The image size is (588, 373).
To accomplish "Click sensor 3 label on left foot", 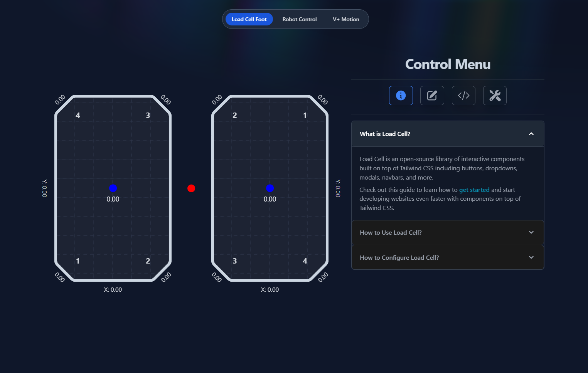I will [x=148, y=115].
